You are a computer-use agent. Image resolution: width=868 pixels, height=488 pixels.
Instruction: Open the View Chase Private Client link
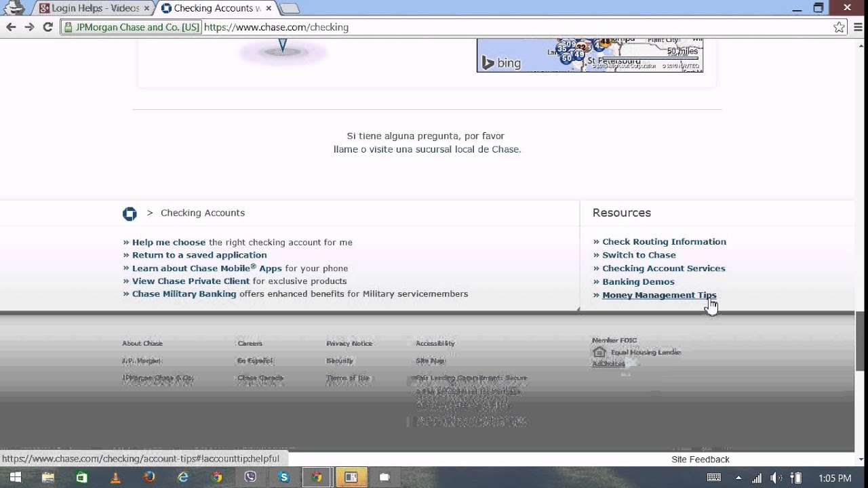pyautogui.click(x=191, y=281)
